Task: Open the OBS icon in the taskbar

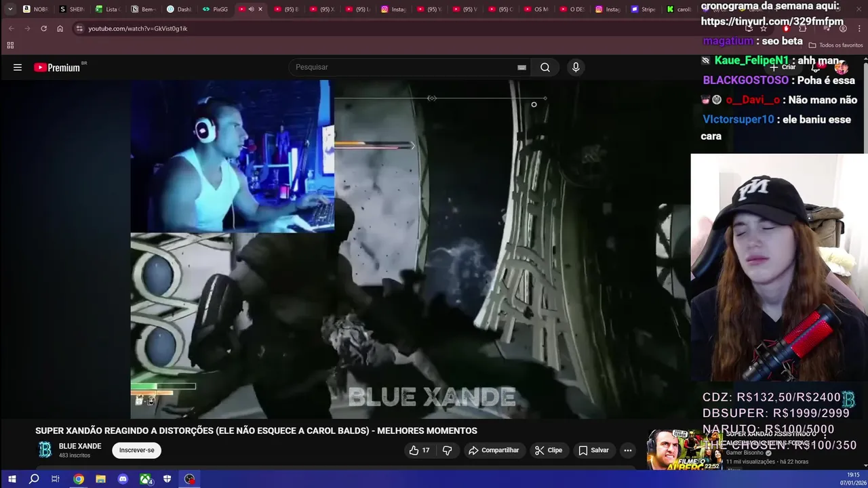Action: pos(190,479)
